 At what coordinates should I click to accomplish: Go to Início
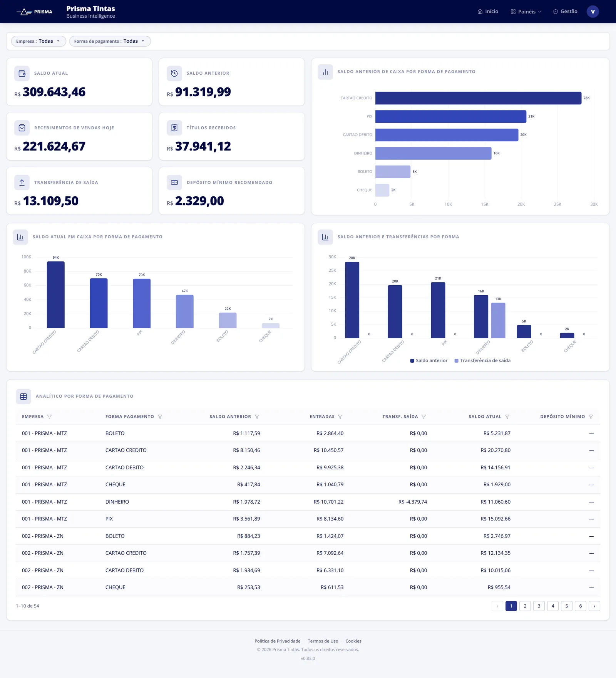point(488,12)
